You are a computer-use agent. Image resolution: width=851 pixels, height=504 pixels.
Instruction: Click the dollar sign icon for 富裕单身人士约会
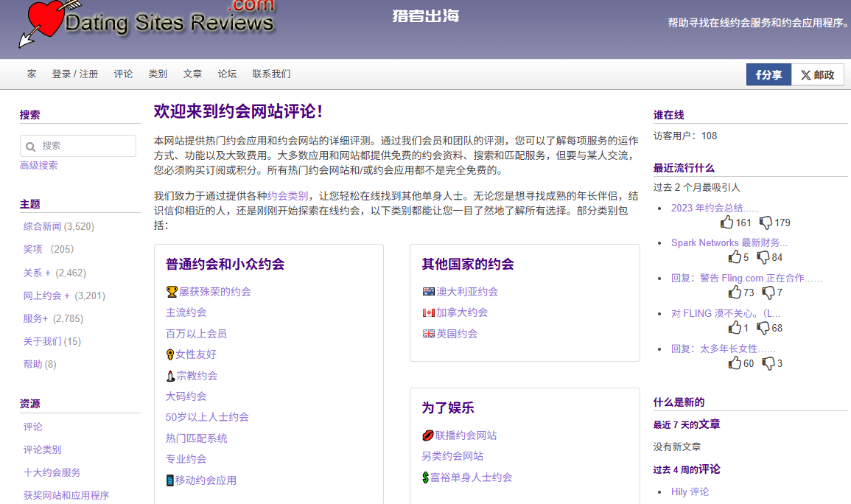[425, 477]
